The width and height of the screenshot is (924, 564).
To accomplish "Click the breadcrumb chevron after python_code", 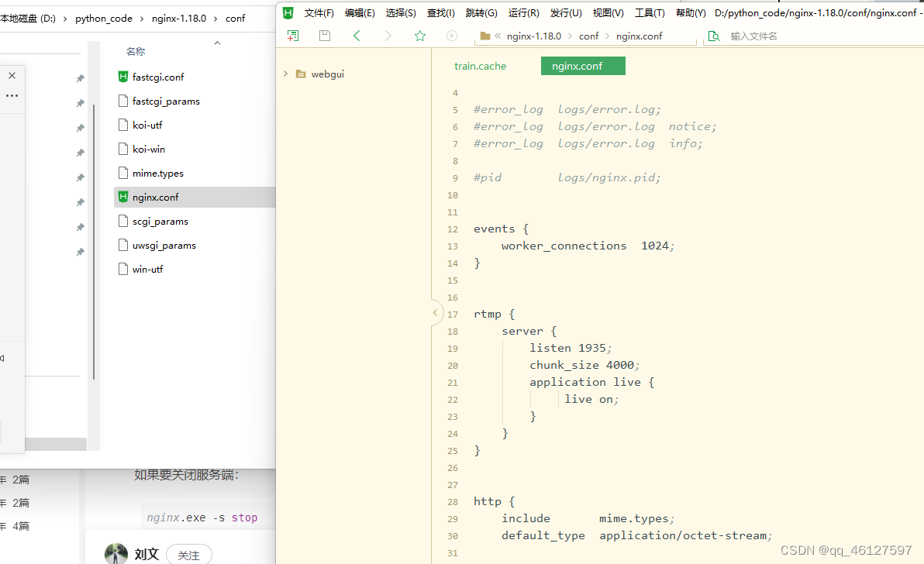I will pos(142,19).
